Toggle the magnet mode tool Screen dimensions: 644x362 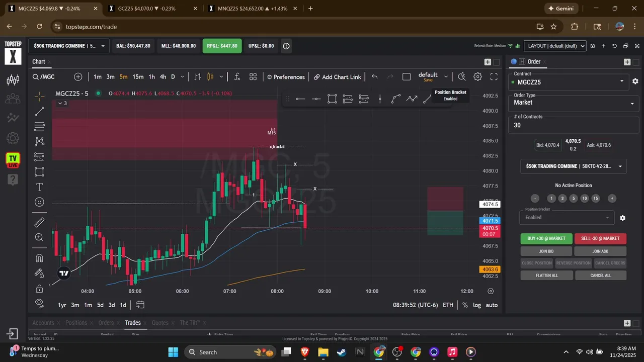[39, 258]
